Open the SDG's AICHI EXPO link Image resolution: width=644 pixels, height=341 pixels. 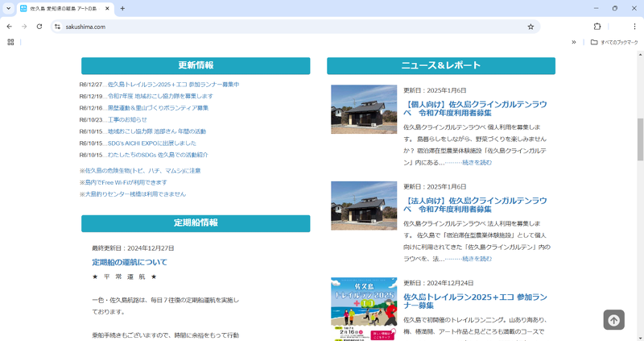151,143
